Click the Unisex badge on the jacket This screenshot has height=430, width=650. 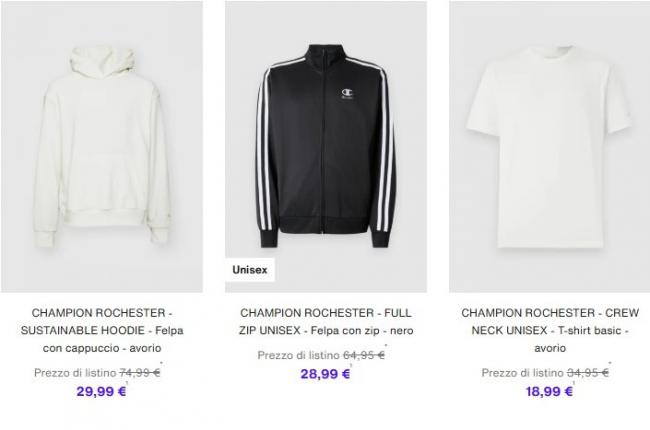(x=250, y=270)
